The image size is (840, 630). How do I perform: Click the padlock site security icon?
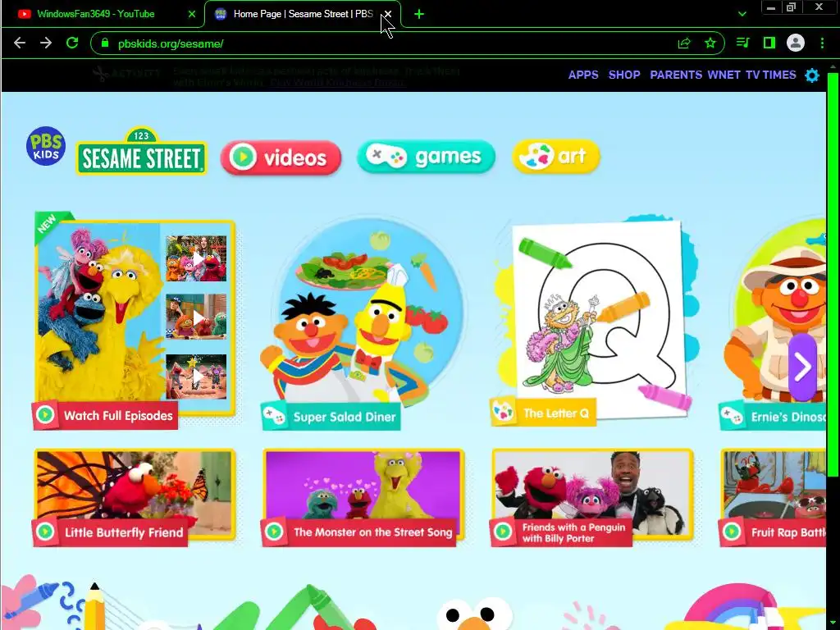[x=105, y=43]
